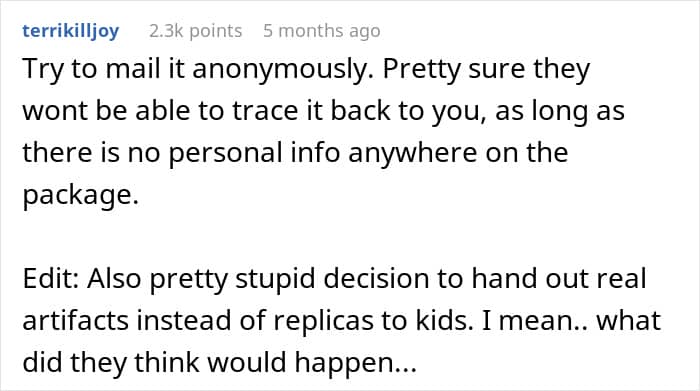Click the first line starting 'Try to mail'
The height and width of the screenshot is (391, 700).
306,70
